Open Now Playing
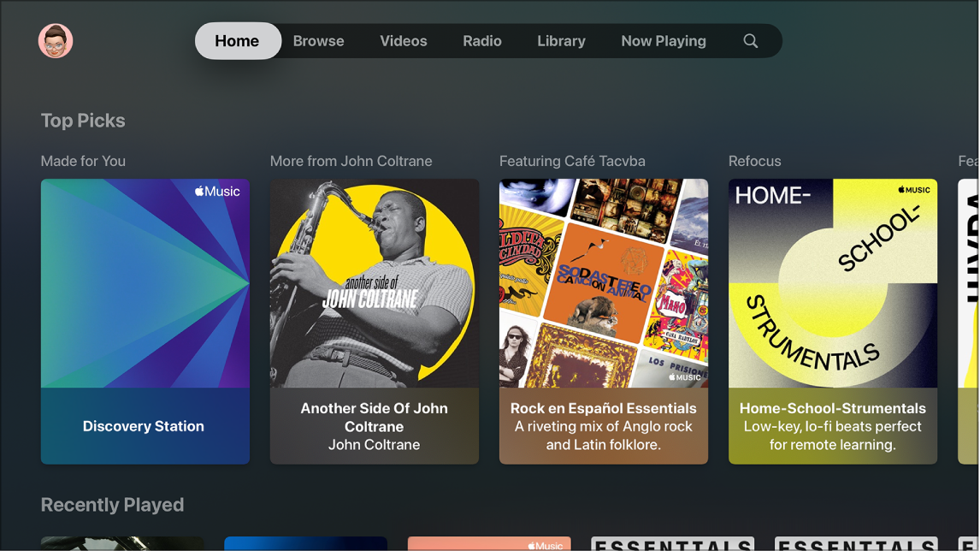Screen dimensions: 980x551 (x=664, y=40)
